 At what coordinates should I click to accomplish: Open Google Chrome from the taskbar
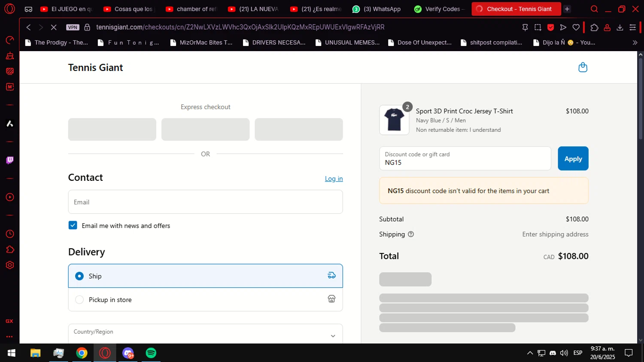82,353
